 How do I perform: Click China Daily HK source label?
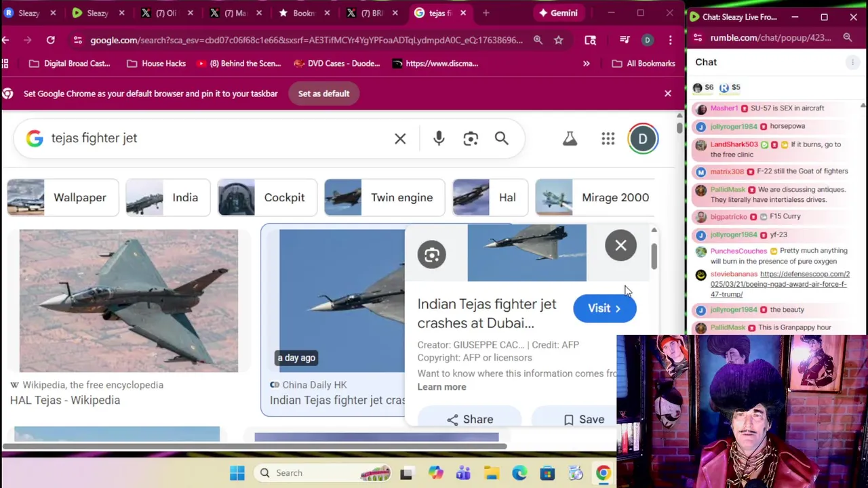tap(314, 384)
